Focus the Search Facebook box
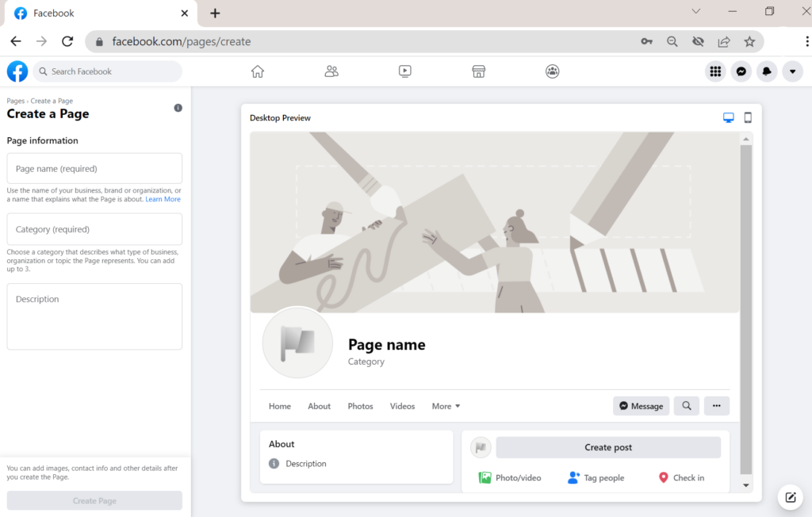The width and height of the screenshot is (812, 517). click(x=108, y=71)
